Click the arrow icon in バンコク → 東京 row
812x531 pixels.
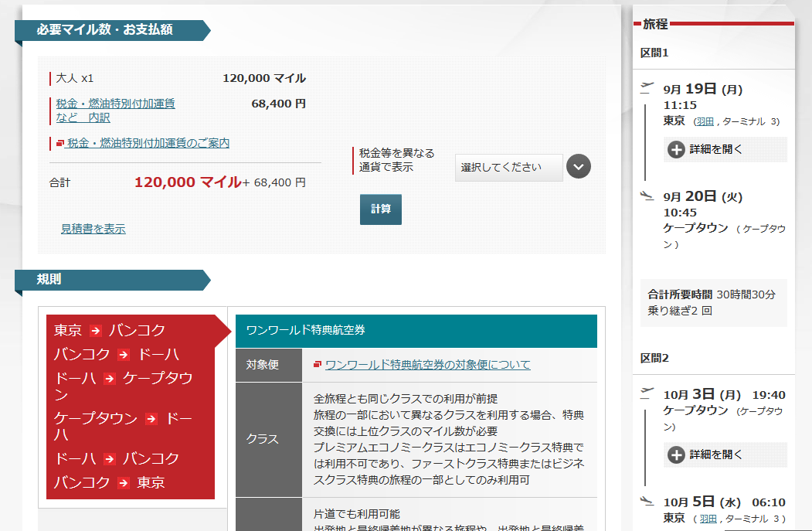(x=124, y=483)
